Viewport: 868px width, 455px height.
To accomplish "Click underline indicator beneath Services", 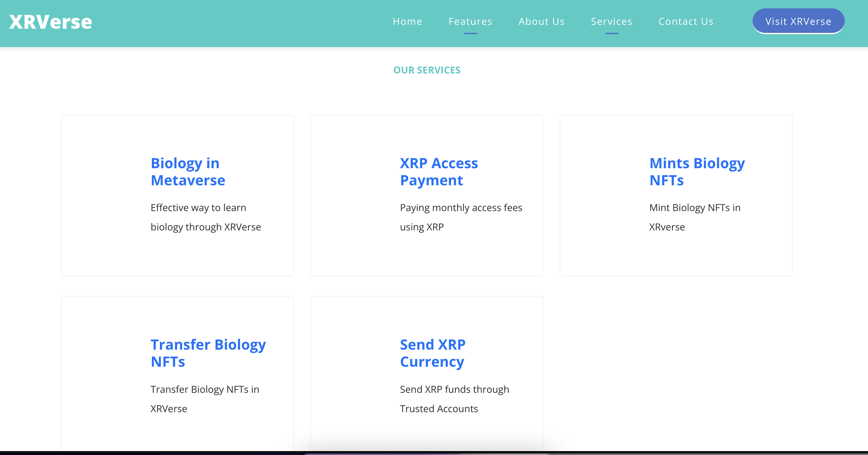I will 611,33.
